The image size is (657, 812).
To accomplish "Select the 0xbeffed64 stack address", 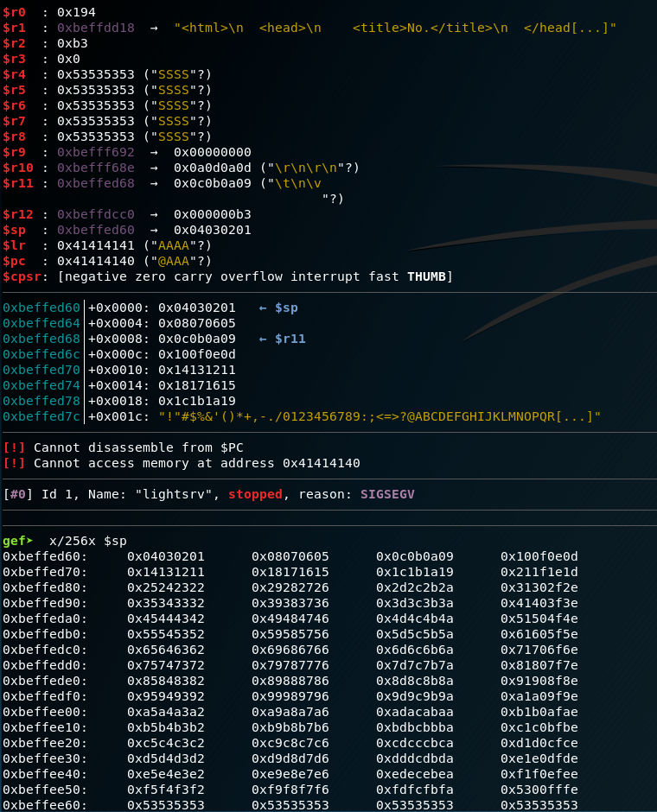I will pos(41,323).
